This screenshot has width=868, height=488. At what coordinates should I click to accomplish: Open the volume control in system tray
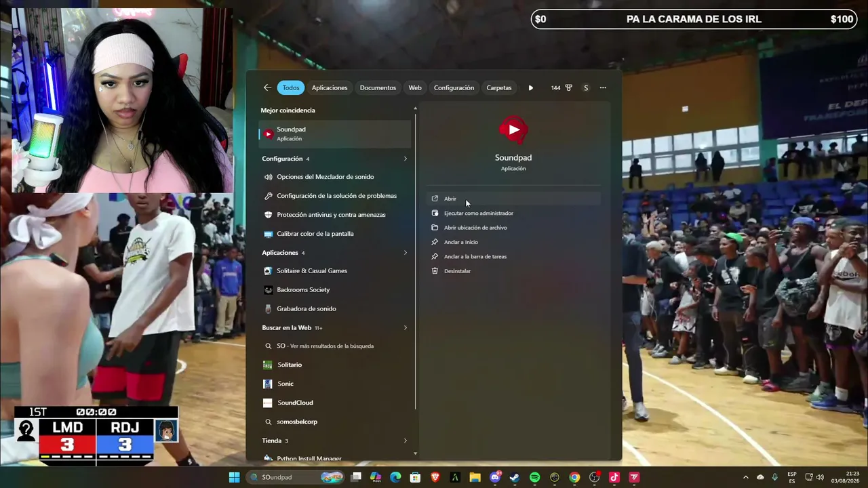820,477
